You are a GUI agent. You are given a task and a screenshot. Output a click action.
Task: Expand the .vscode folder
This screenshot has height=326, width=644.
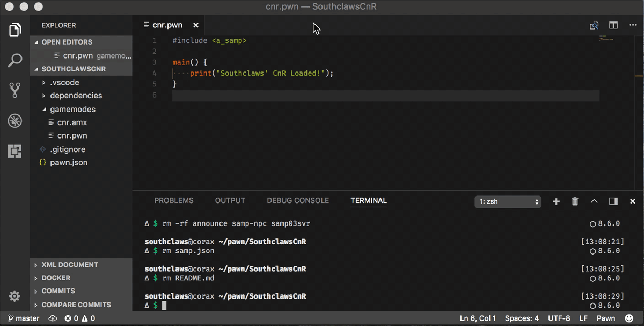(x=81, y=82)
